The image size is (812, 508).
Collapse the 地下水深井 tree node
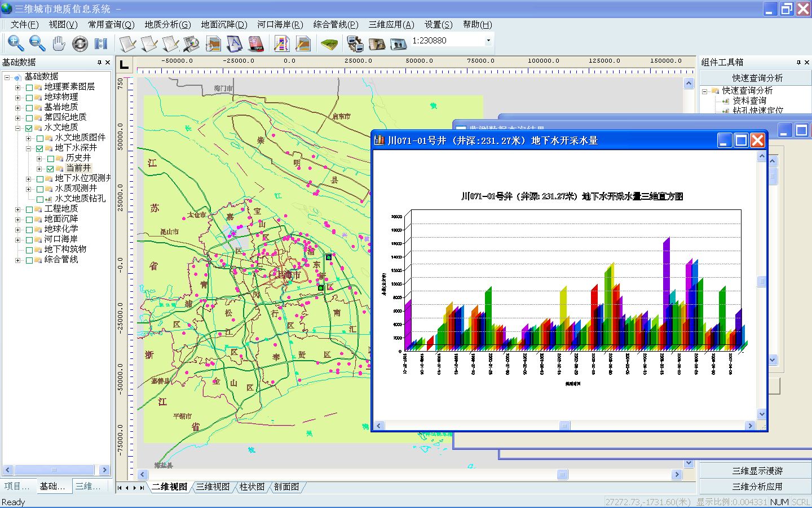(28, 148)
